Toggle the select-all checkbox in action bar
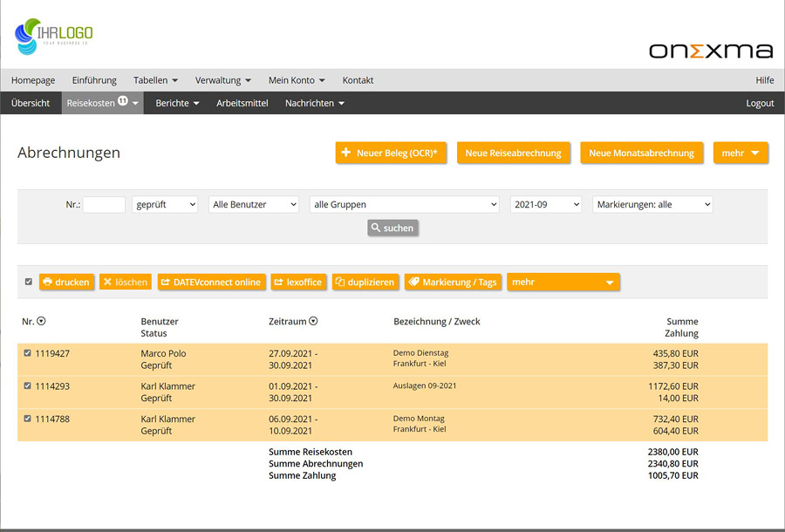Viewport: 785px width, 532px height. (29, 282)
